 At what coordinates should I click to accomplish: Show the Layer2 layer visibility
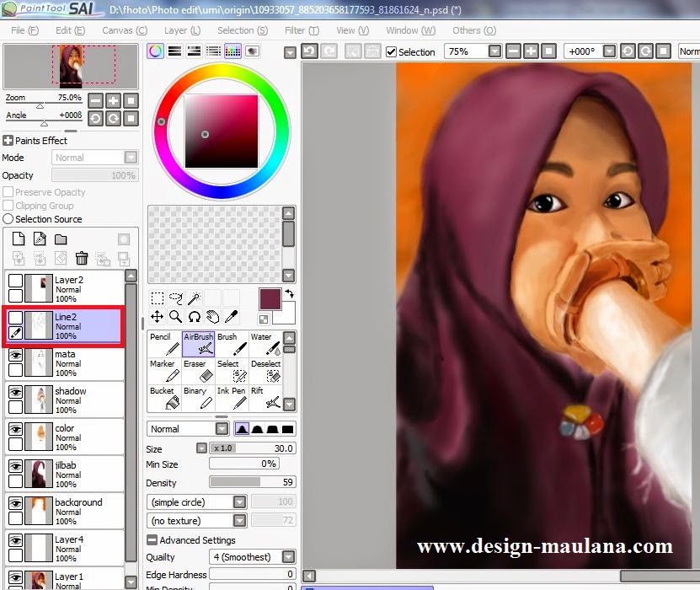point(16,281)
